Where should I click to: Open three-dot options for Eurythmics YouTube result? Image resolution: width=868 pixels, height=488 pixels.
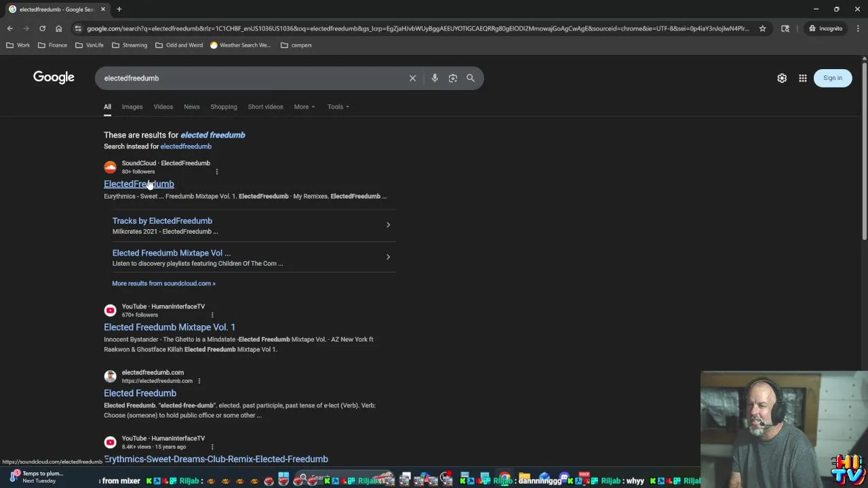pyautogui.click(x=212, y=447)
